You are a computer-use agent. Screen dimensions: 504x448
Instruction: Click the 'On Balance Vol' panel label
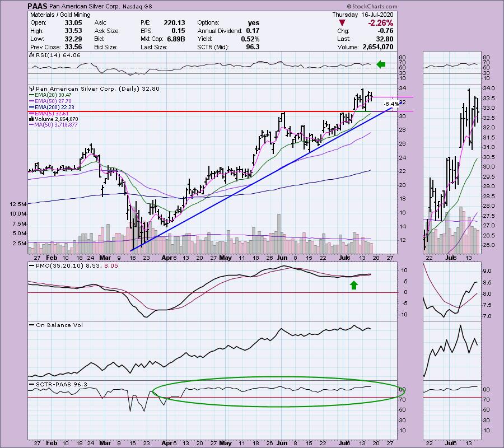point(56,325)
